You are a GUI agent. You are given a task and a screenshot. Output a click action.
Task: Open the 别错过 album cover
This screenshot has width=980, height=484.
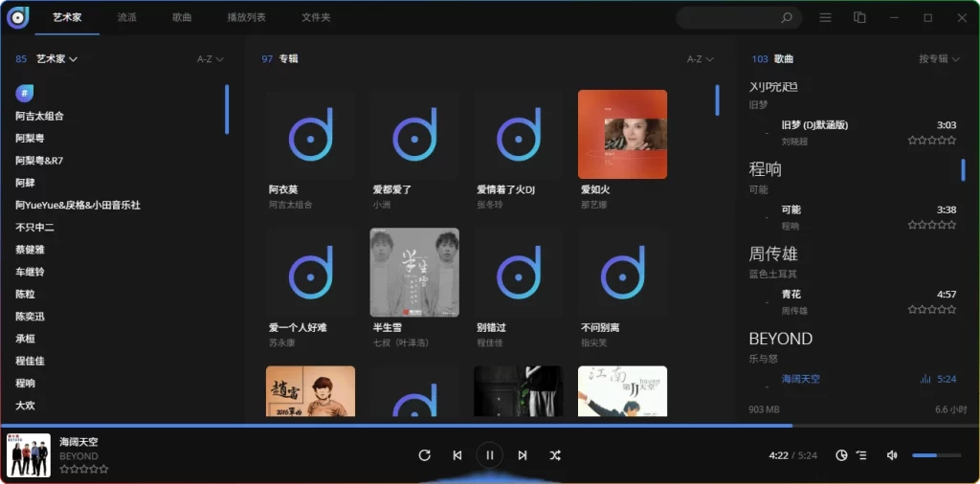click(x=519, y=273)
